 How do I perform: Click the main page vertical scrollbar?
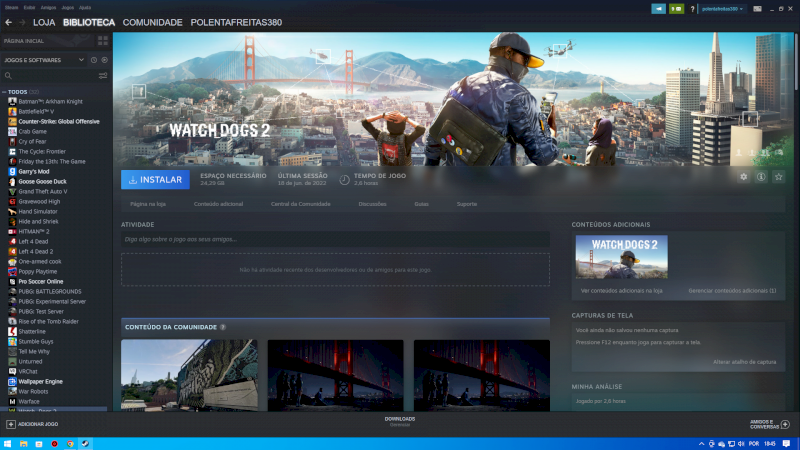click(797, 61)
